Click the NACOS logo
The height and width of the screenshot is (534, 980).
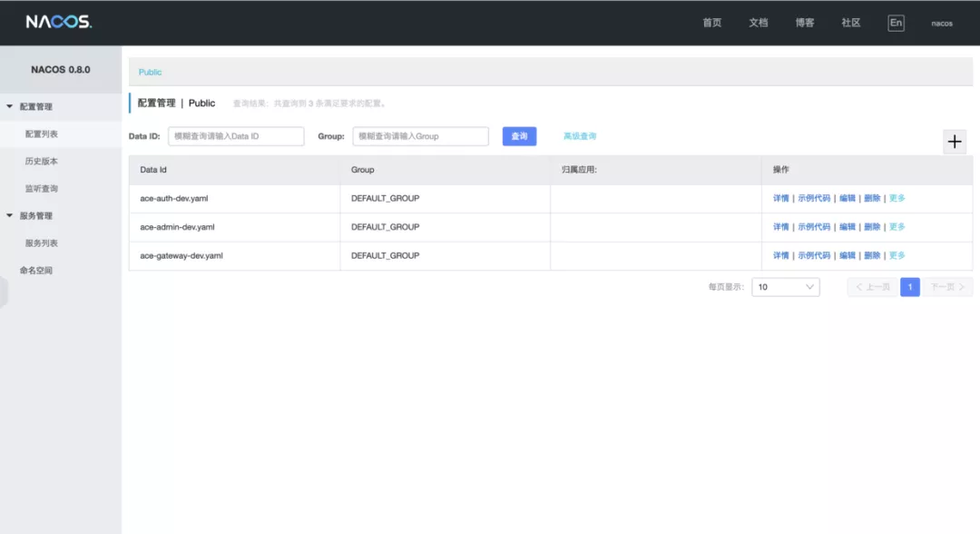tap(57, 22)
